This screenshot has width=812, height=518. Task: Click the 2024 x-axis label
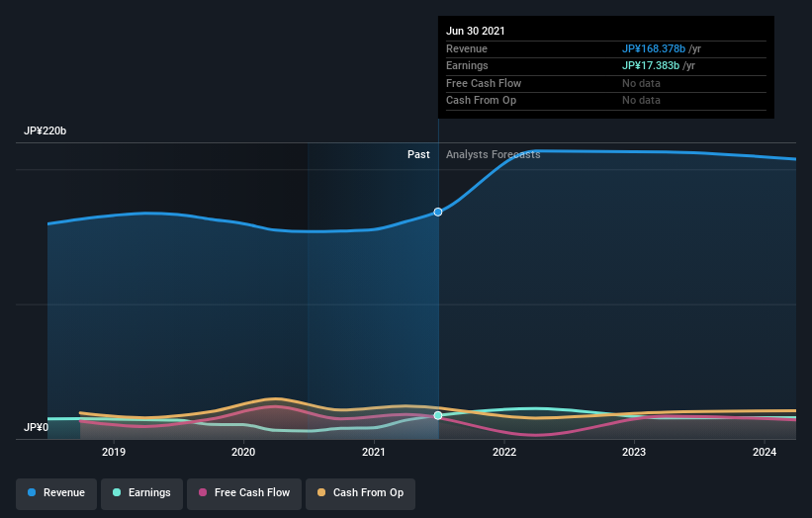765,453
